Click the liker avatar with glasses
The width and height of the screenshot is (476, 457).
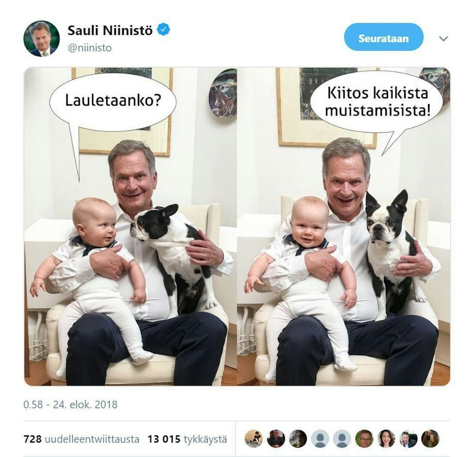point(364,439)
